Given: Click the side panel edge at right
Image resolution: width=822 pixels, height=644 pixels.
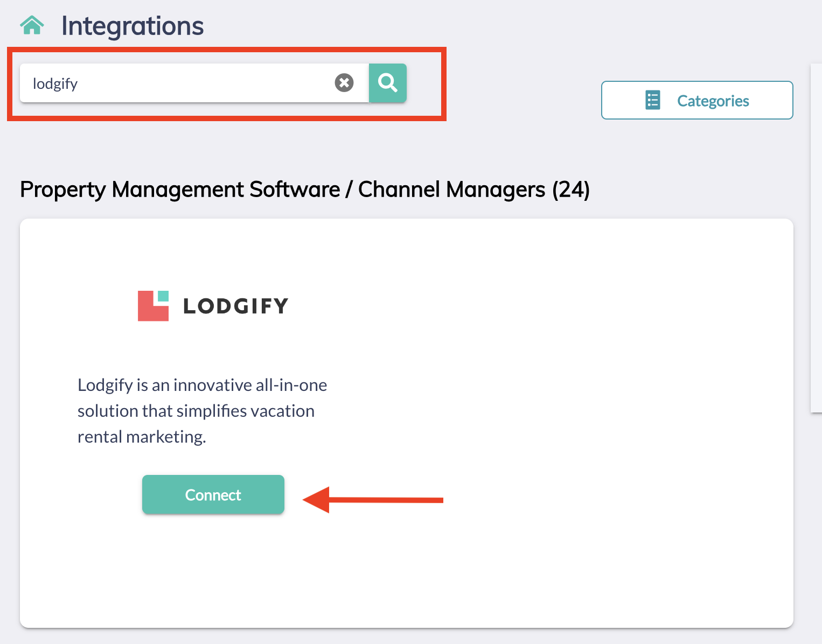Looking at the screenshot, I should tap(816, 237).
